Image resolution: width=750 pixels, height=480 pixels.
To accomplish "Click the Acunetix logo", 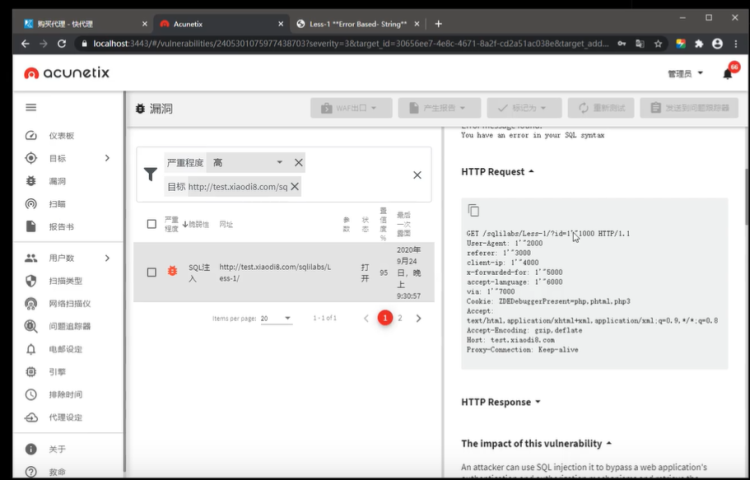I will click(x=66, y=73).
